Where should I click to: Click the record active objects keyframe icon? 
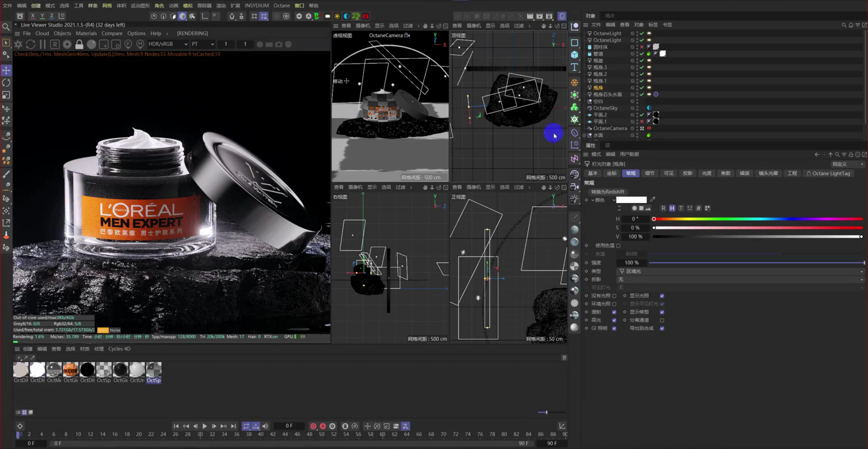pyautogui.click(x=313, y=426)
